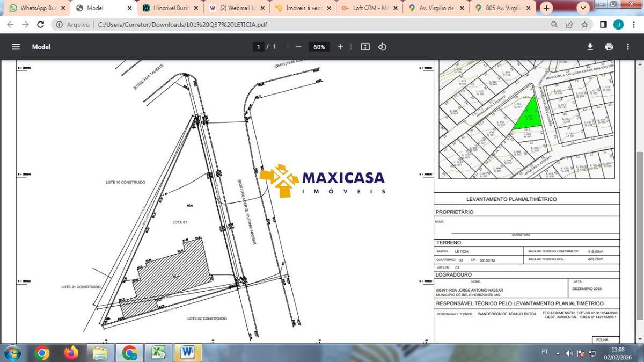Open a new browser tab
The height and width of the screenshot is (362, 644).
pos(546,8)
